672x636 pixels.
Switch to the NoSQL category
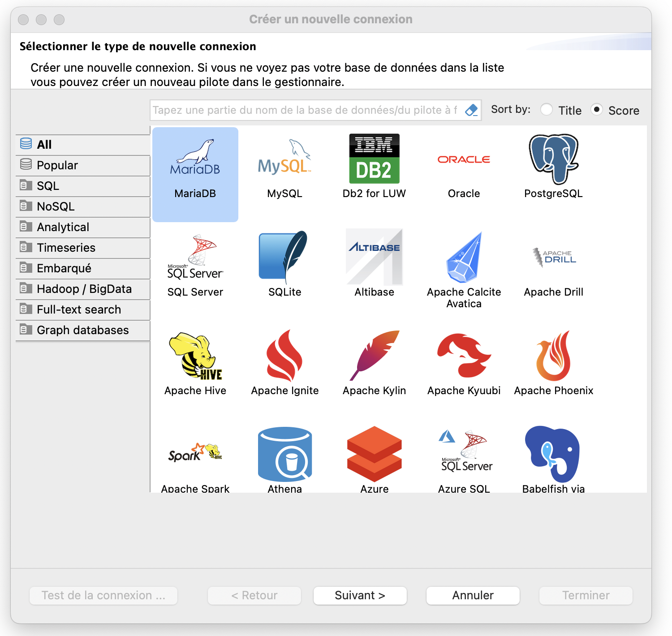(56, 206)
